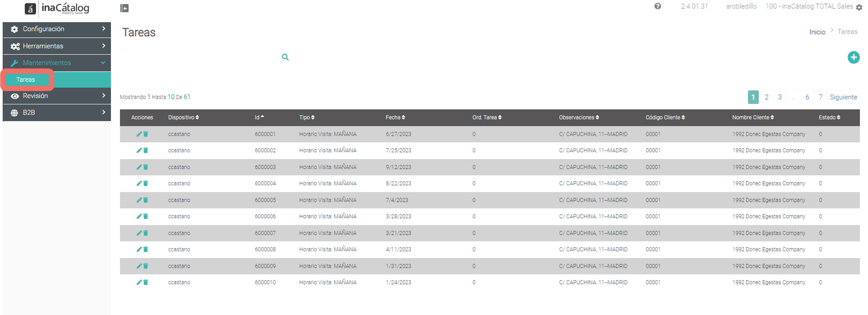
Task: Sort table by Fecha column
Action: pyautogui.click(x=395, y=117)
